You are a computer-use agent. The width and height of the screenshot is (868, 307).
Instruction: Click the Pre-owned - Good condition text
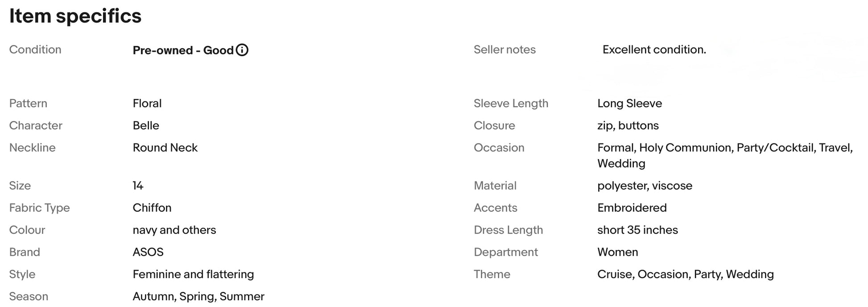(183, 50)
